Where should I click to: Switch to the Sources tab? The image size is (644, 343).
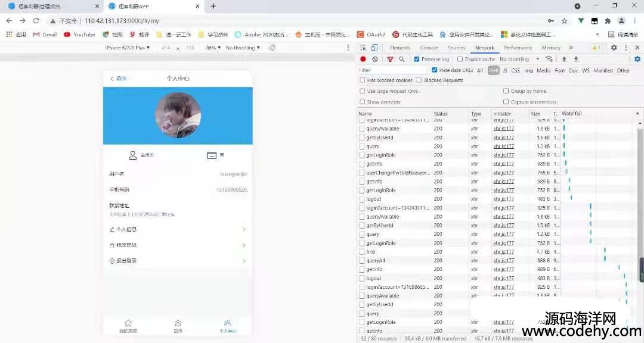(457, 48)
